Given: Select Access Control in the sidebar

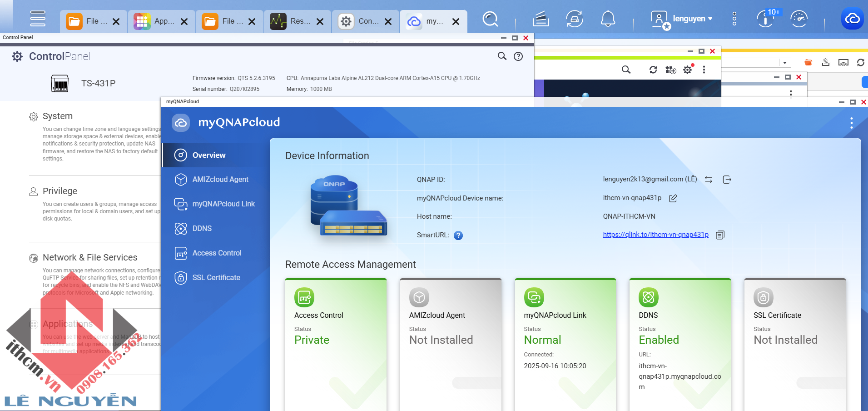Looking at the screenshot, I should pos(216,253).
